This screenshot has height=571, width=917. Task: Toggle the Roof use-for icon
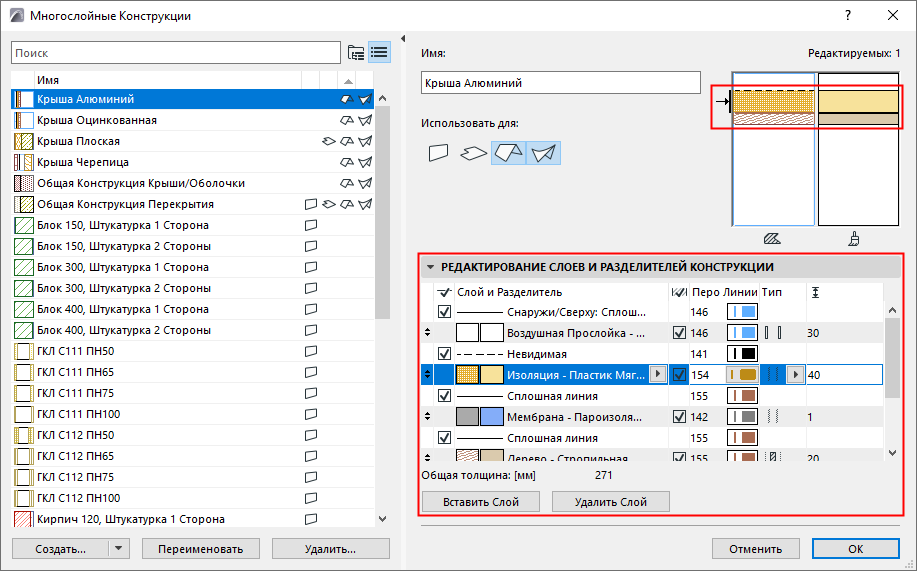point(509,153)
